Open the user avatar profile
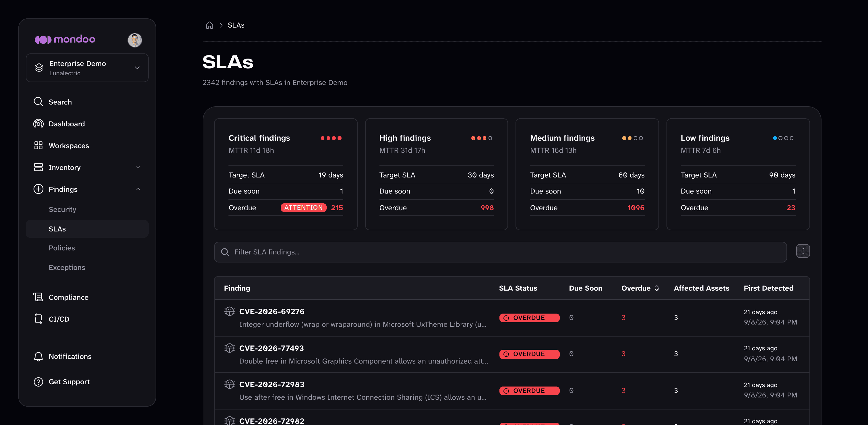The height and width of the screenshot is (425, 868). click(135, 40)
